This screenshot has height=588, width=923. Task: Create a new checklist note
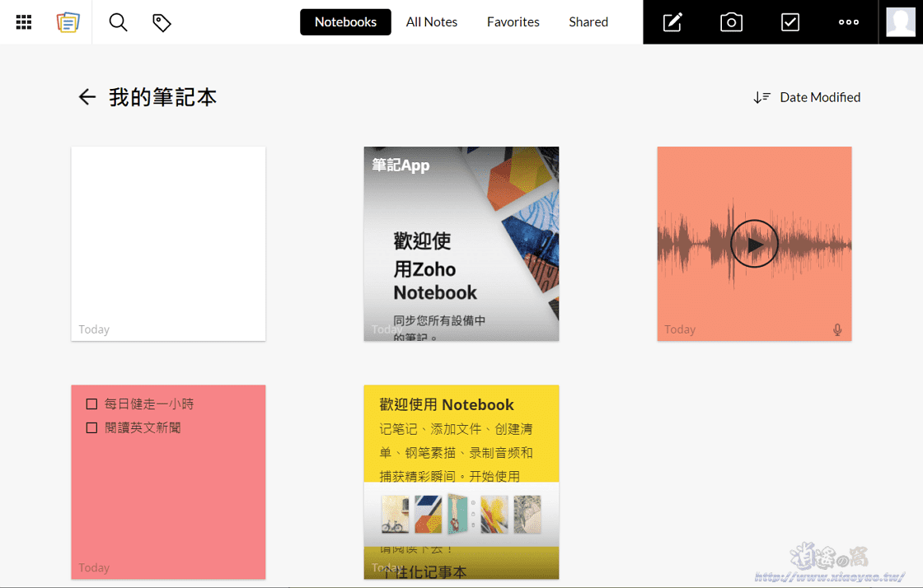tap(790, 22)
